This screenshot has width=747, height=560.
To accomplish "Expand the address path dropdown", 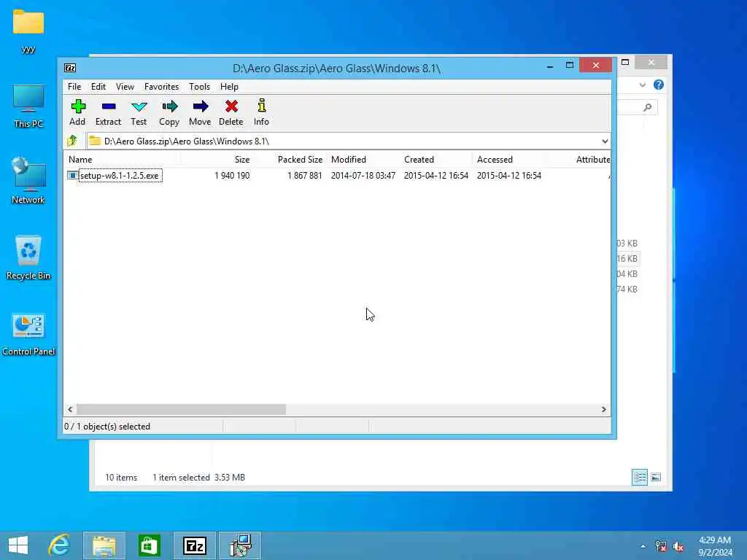I will 605,141.
